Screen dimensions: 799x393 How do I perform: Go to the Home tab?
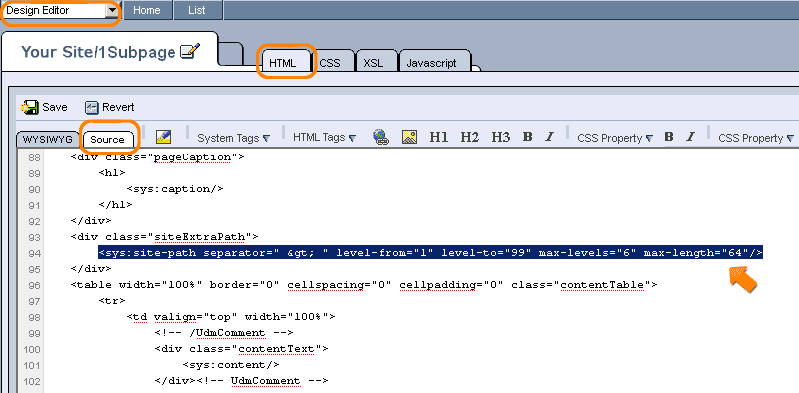147,10
